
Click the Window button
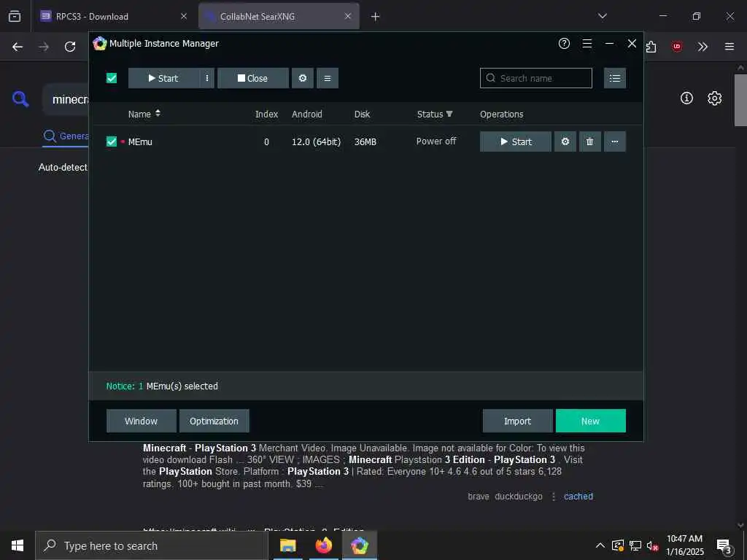141,421
